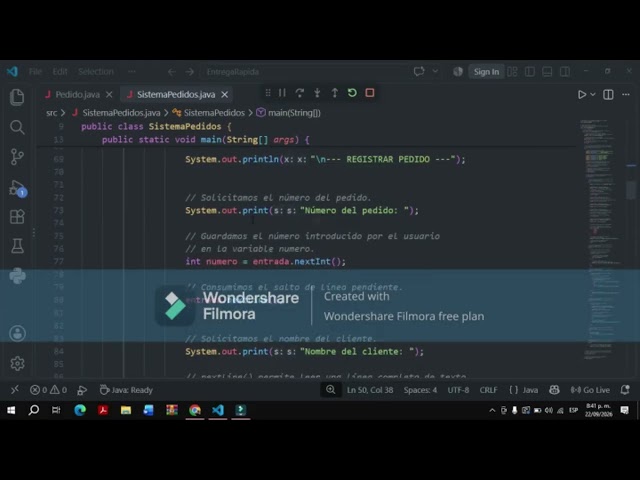The width and height of the screenshot is (640, 480).
Task: Click the Java: Ready status
Action: 126,390
